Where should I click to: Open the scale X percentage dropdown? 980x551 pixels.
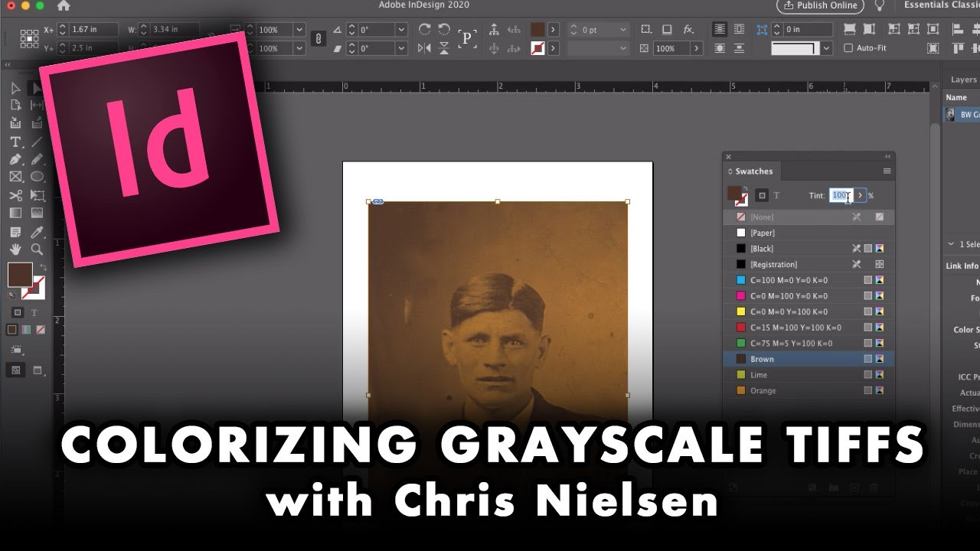(299, 30)
